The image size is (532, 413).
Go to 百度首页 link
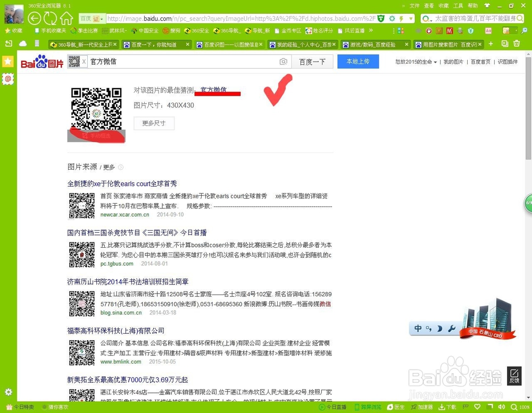tap(480, 62)
